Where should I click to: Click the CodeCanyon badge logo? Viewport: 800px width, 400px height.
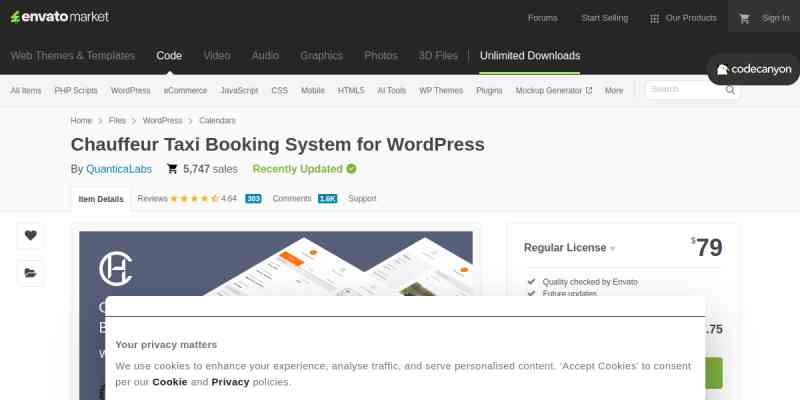pyautogui.click(x=754, y=69)
